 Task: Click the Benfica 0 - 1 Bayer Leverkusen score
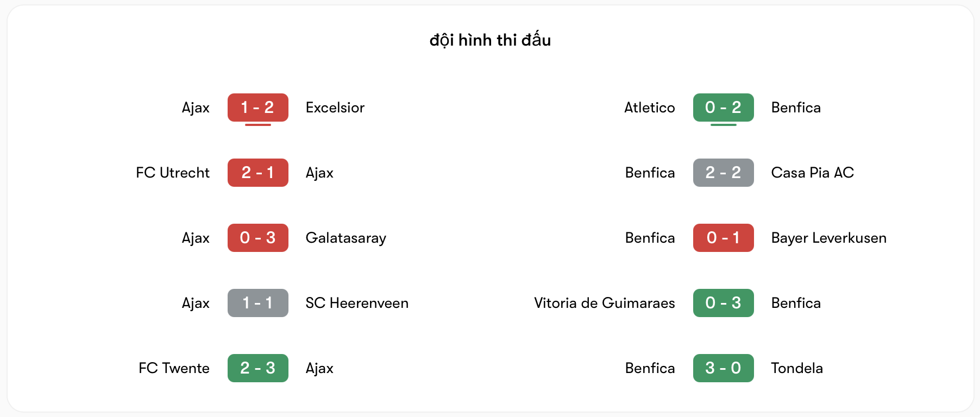coord(723,238)
